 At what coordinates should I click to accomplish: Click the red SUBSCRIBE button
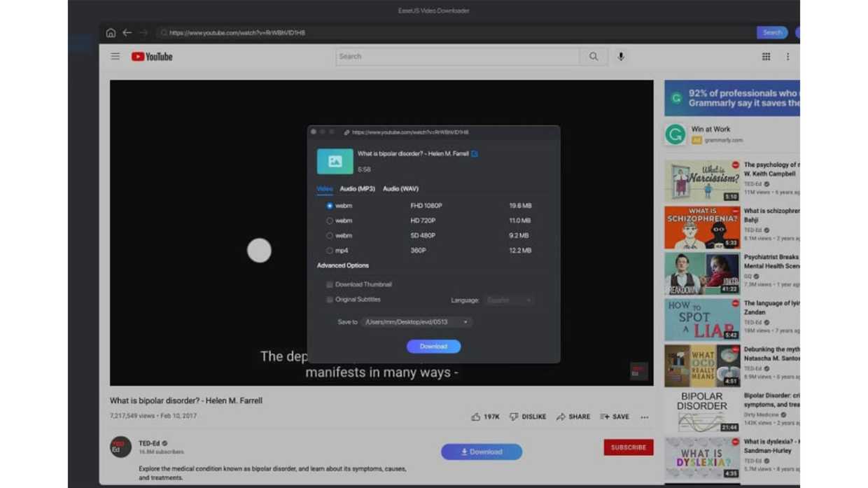click(628, 447)
